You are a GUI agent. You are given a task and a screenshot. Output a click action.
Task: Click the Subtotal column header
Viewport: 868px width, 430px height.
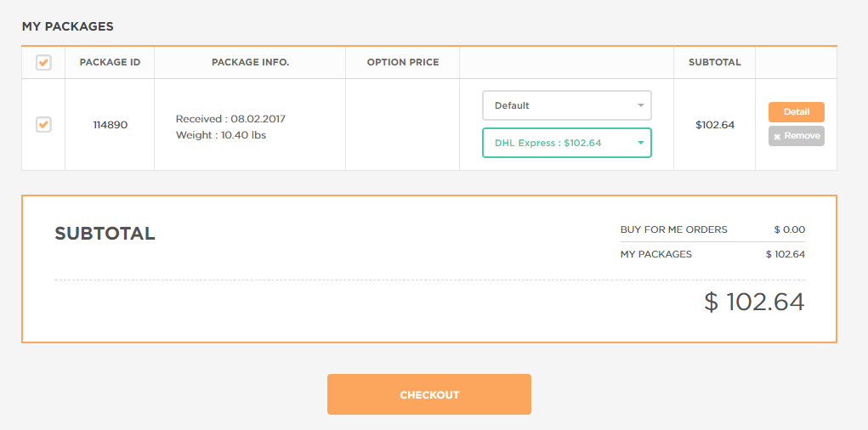[x=715, y=63]
